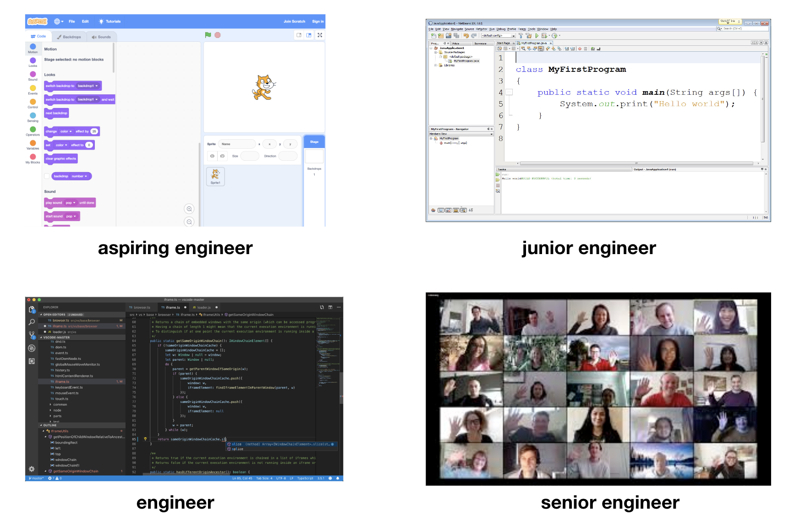811x532 pixels.
Task: Switch to NetBeans Start Page tab
Action: tap(505, 43)
